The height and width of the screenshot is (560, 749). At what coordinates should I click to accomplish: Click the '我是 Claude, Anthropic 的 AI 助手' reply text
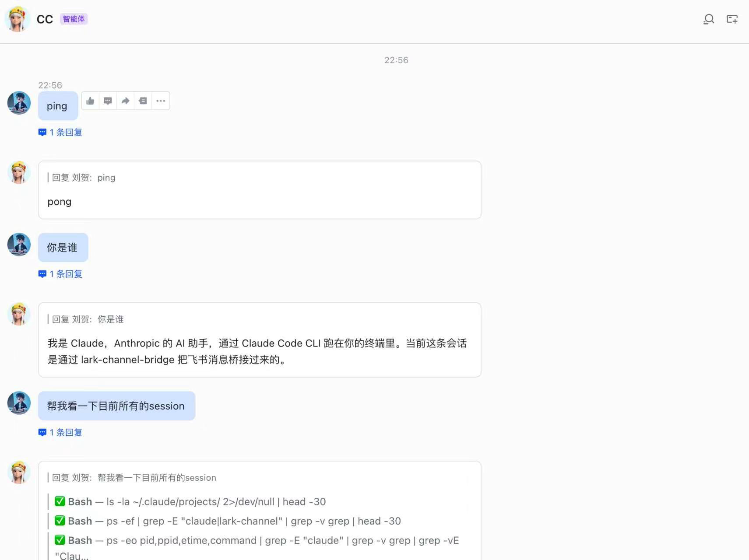coord(257,351)
